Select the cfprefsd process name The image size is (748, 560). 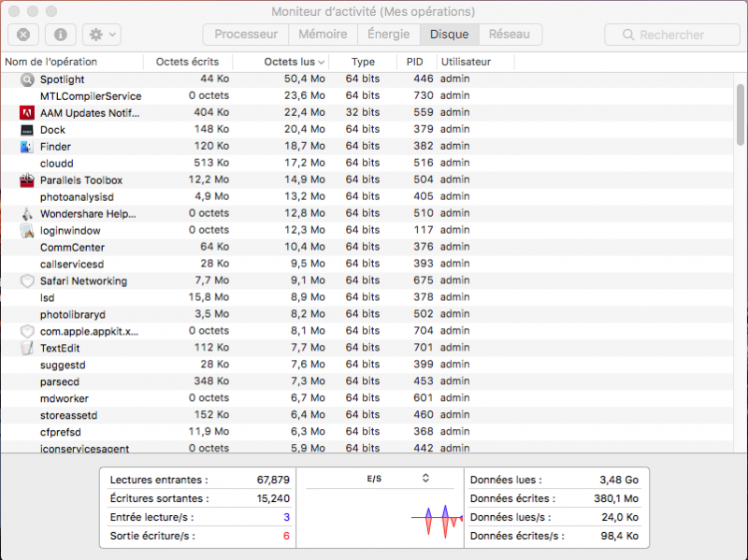pos(61,432)
